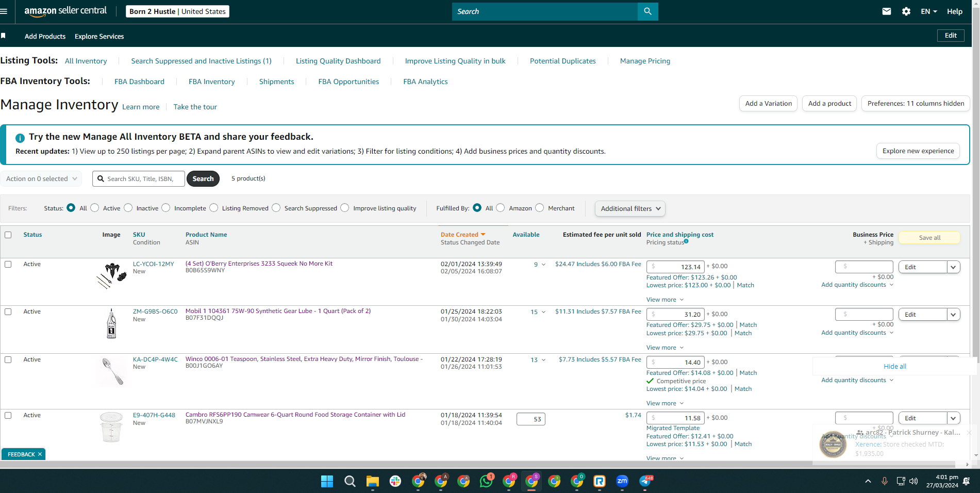Expand View more for Mobil 1 Gear Lube
This screenshot has width=980, height=493.
[665, 348]
